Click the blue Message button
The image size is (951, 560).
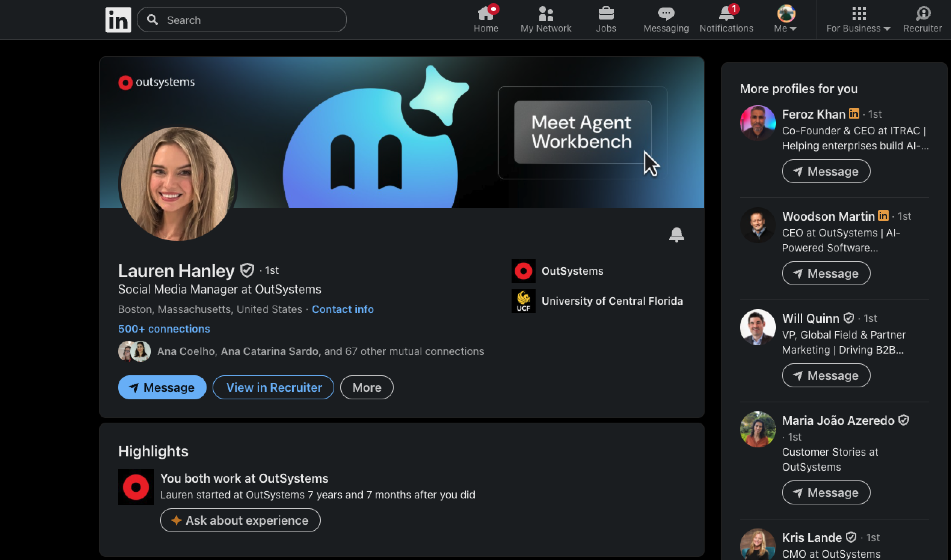[162, 388]
